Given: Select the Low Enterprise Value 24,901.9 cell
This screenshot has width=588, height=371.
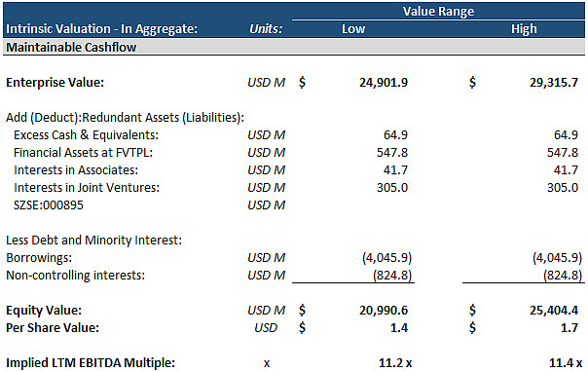Looking at the screenshot, I should tap(384, 82).
